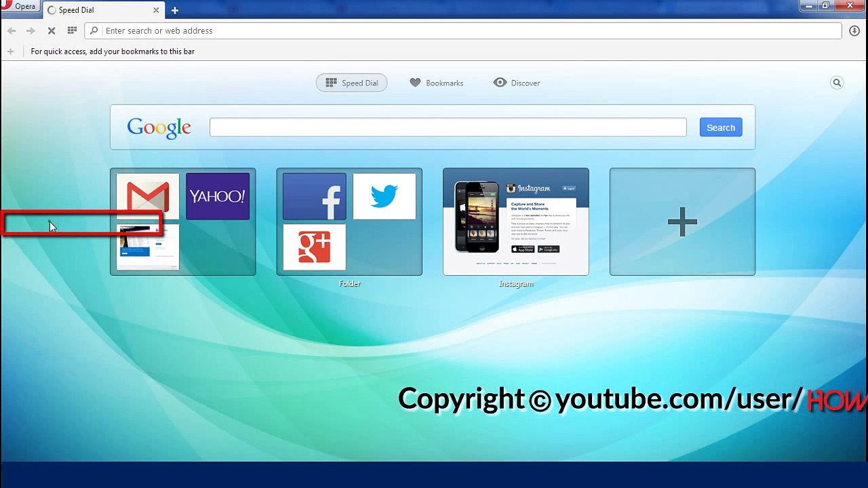Click the Google logo
The width and height of the screenshot is (868, 488).
coord(159,128)
